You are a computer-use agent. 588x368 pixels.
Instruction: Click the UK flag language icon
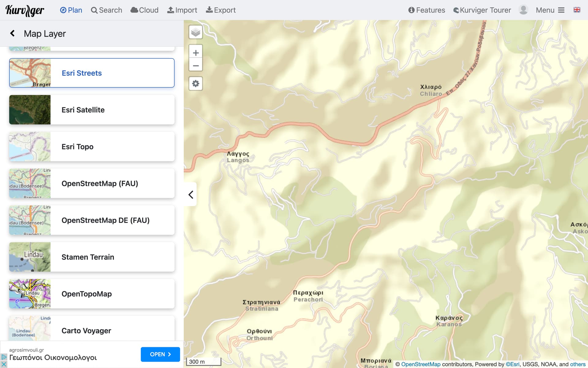tap(577, 10)
